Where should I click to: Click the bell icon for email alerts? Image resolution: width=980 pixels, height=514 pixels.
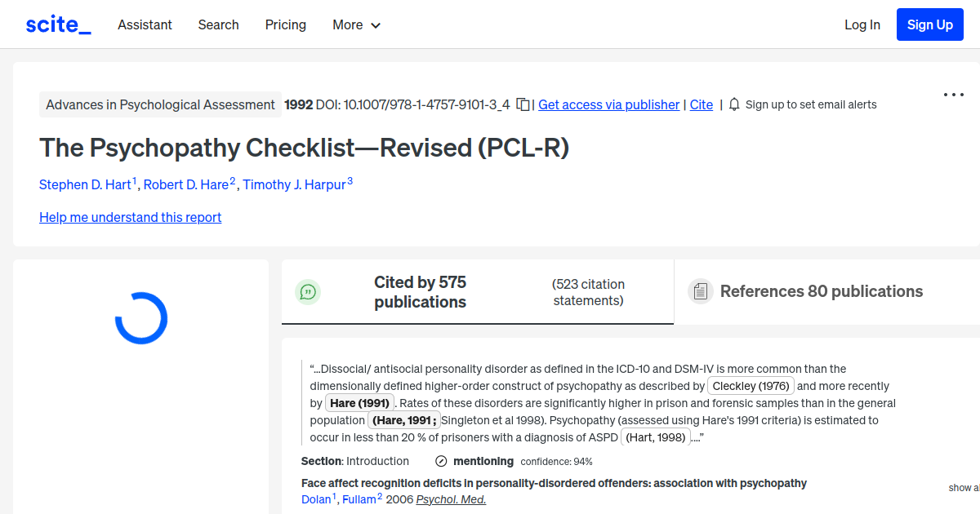[x=734, y=104]
